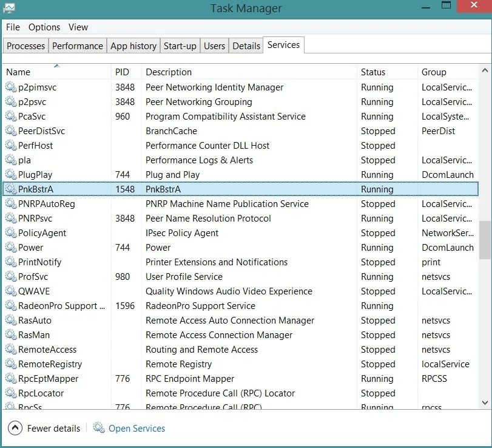Click the Task Manager icon in title bar
Viewport: 492px width, 448px height.
point(8,8)
